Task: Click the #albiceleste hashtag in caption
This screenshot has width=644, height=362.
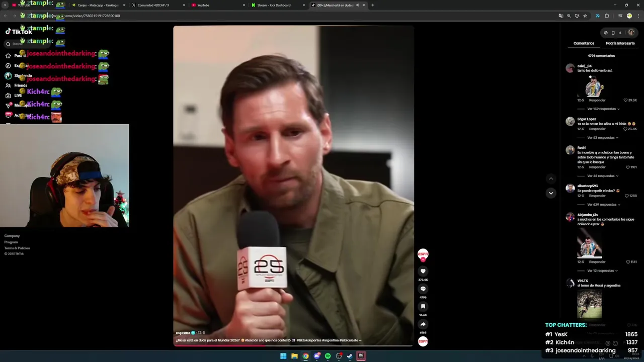Action: [349, 340]
